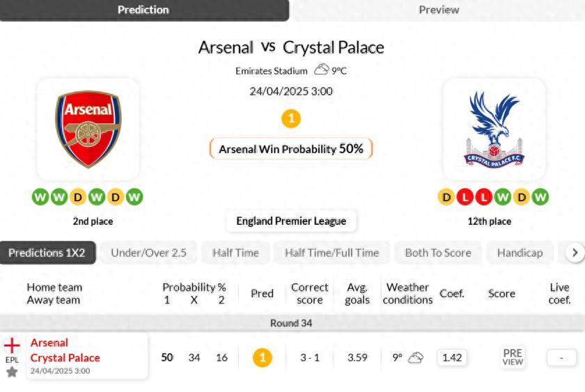Click the 1.42 coefficient box
This screenshot has height=392, width=585.
452,358
